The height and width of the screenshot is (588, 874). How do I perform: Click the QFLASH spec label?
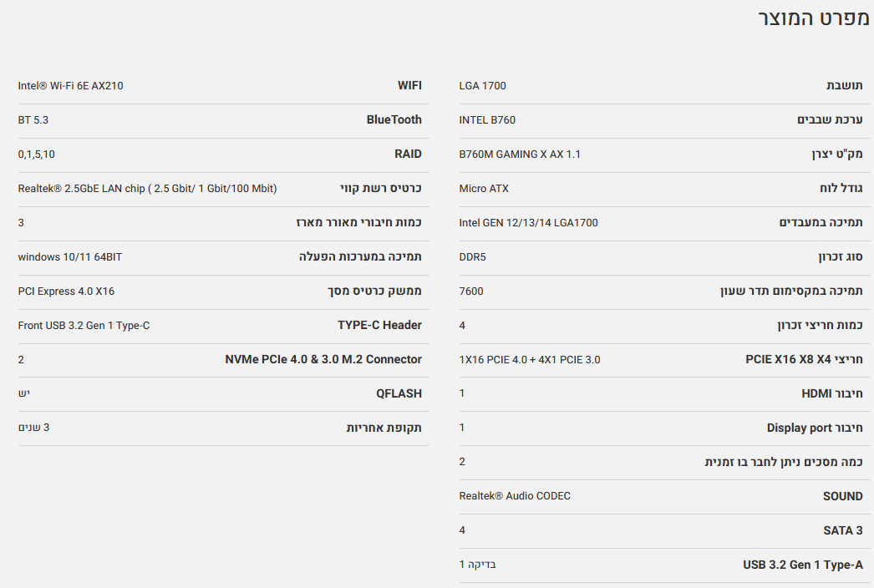tap(399, 394)
